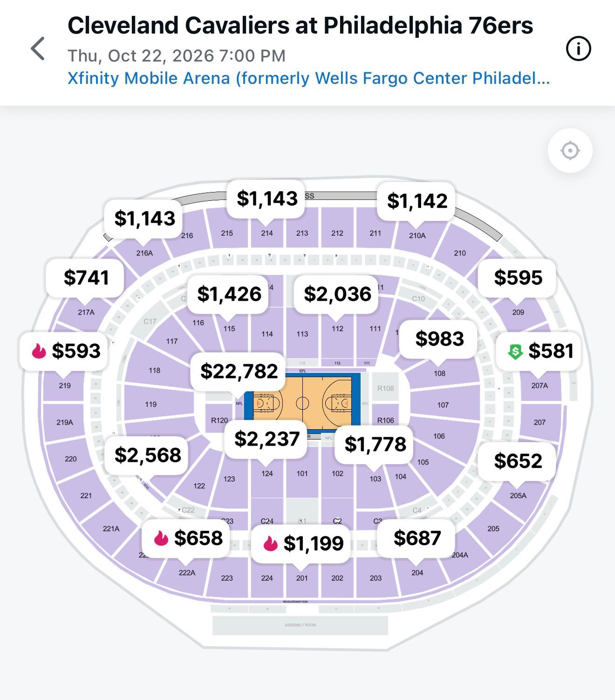The width and height of the screenshot is (615, 700).
Task: Select the flame $1,199 price tag
Action: pyautogui.click(x=301, y=543)
